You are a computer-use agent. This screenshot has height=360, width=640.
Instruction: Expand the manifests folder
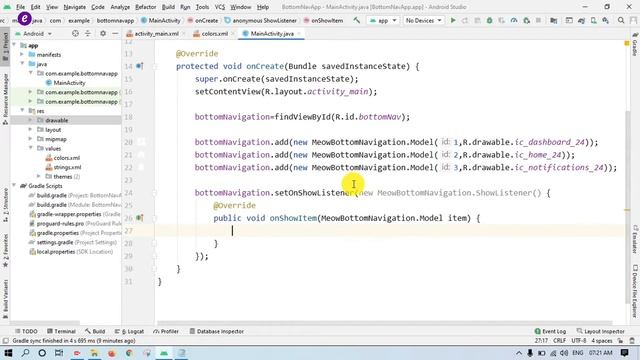(x=22, y=55)
